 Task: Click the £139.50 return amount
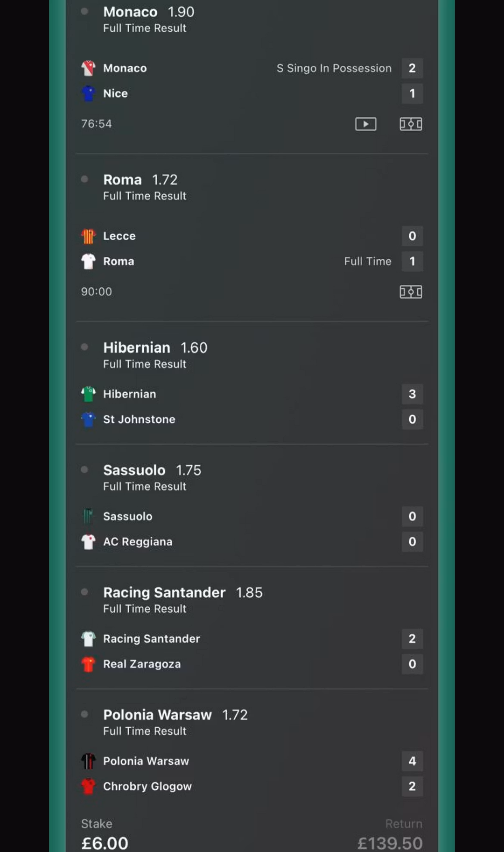[x=390, y=843]
